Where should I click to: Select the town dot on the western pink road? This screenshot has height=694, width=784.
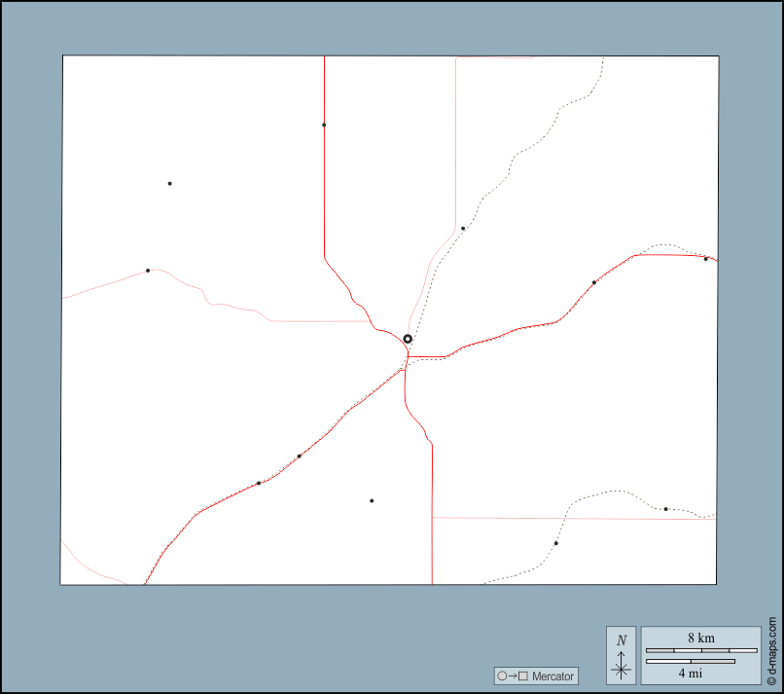[x=148, y=271]
